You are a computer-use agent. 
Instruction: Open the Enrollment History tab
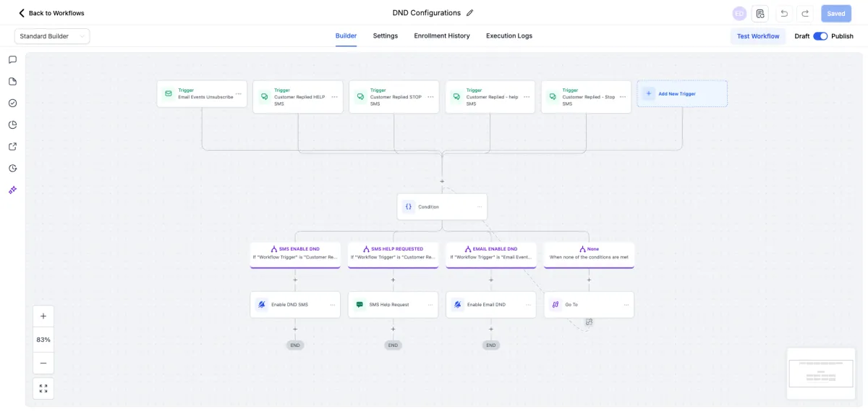coord(442,36)
